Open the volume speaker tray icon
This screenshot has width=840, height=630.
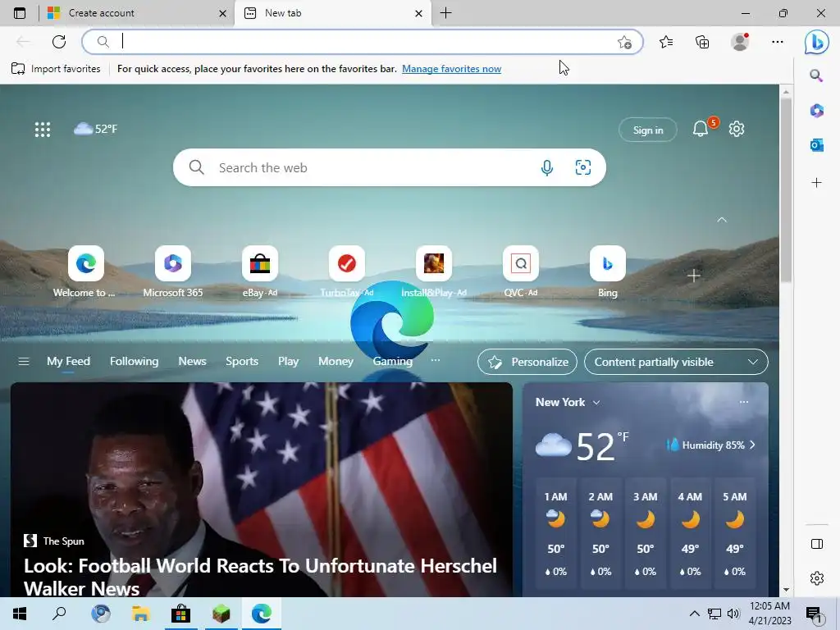[x=733, y=614]
